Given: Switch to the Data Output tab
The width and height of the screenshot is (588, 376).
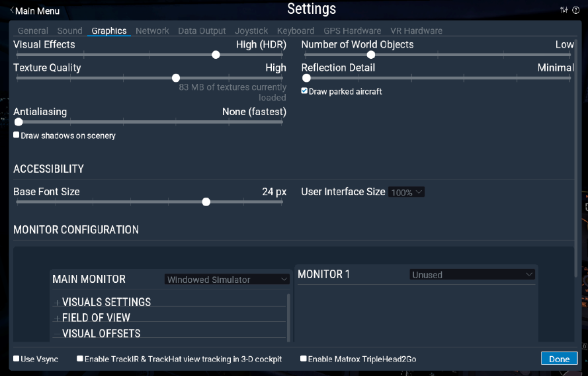Looking at the screenshot, I should [202, 31].
